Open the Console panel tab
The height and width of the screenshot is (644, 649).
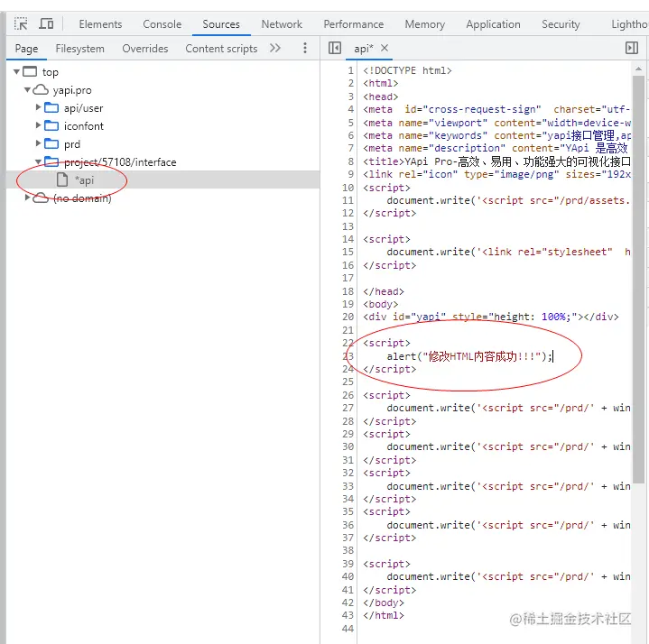162,24
